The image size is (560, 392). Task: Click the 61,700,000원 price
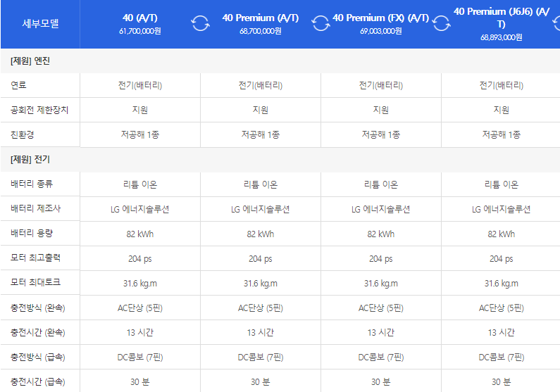tap(140, 32)
